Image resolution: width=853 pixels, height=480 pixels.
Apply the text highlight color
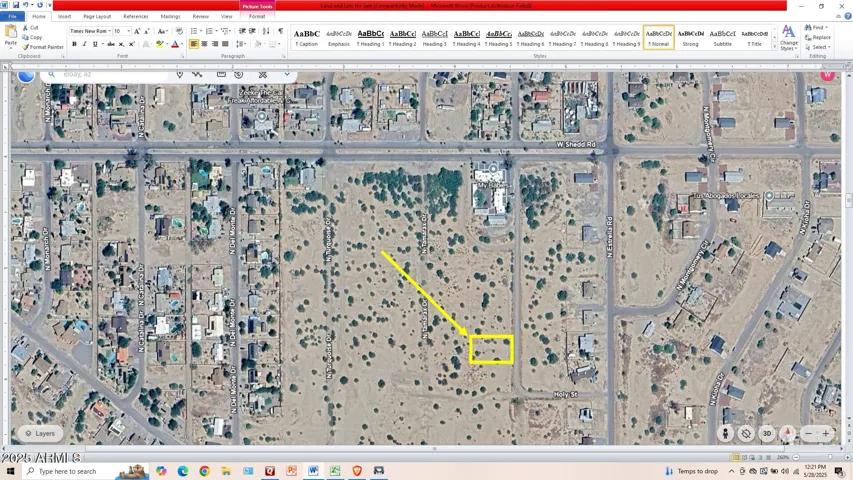[159, 44]
